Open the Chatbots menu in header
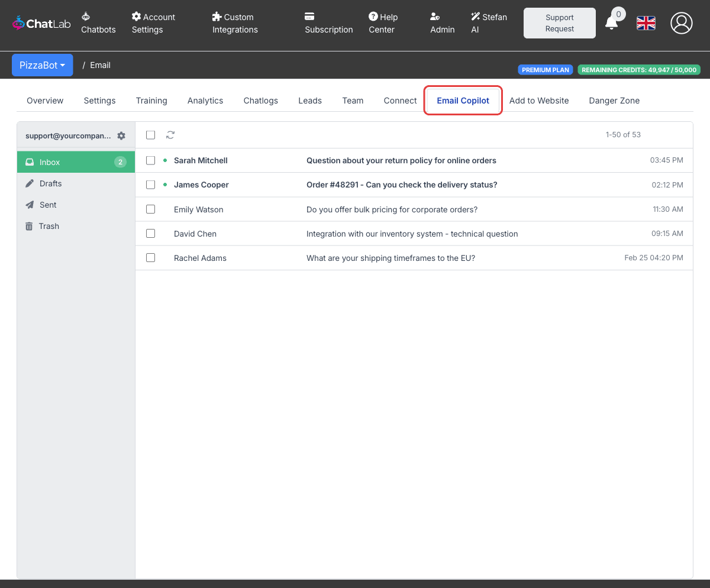 [98, 23]
